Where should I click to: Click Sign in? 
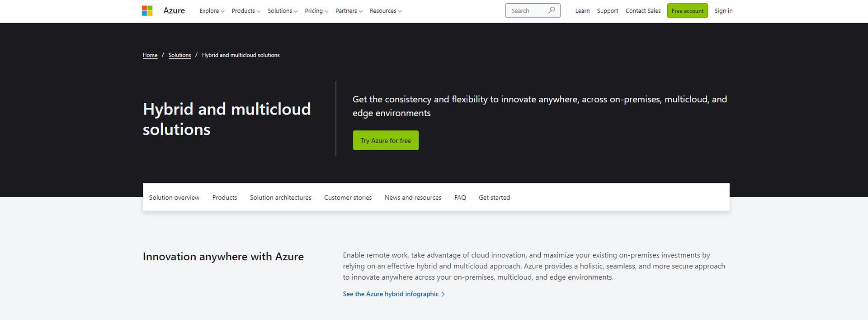point(723,11)
